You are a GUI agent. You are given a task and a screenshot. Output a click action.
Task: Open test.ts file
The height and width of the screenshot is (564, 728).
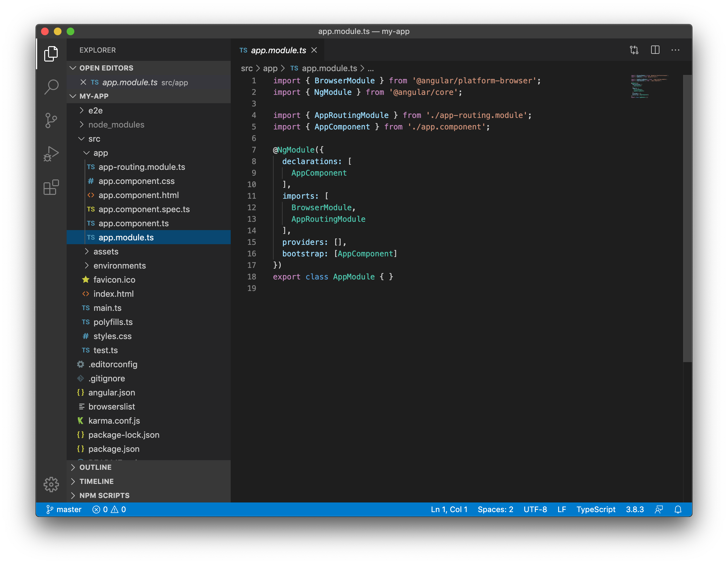(149, 350)
